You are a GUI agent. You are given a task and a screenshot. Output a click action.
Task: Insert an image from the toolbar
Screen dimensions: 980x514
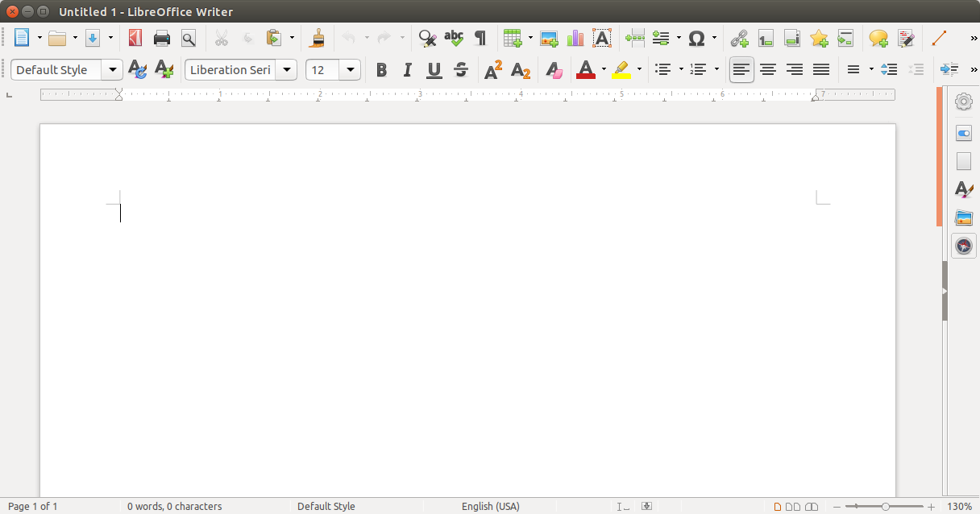(x=549, y=38)
